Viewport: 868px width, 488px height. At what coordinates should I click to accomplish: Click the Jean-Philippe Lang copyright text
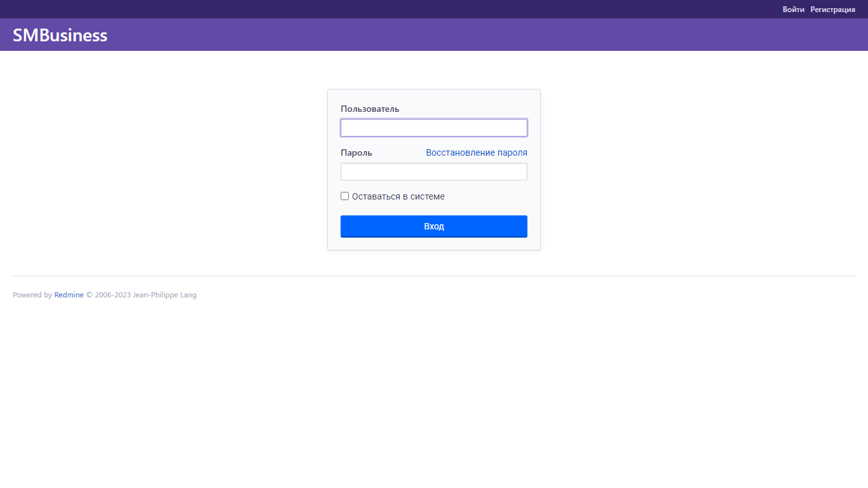[x=165, y=295]
